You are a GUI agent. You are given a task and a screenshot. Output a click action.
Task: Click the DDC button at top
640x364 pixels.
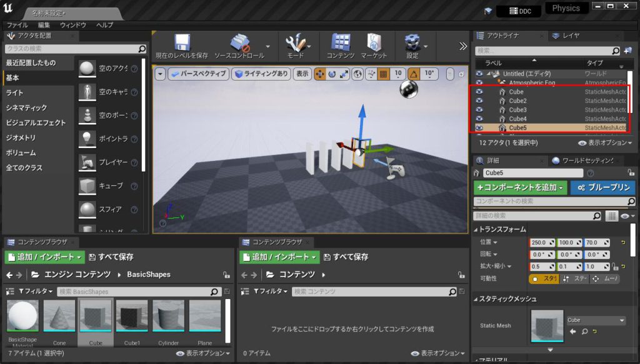click(521, 11)
